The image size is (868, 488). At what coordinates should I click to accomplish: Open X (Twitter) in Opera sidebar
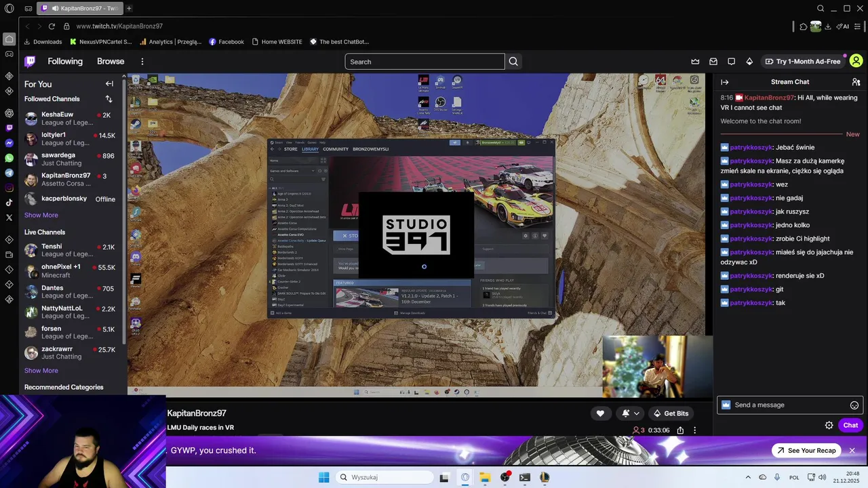point(9,218)
